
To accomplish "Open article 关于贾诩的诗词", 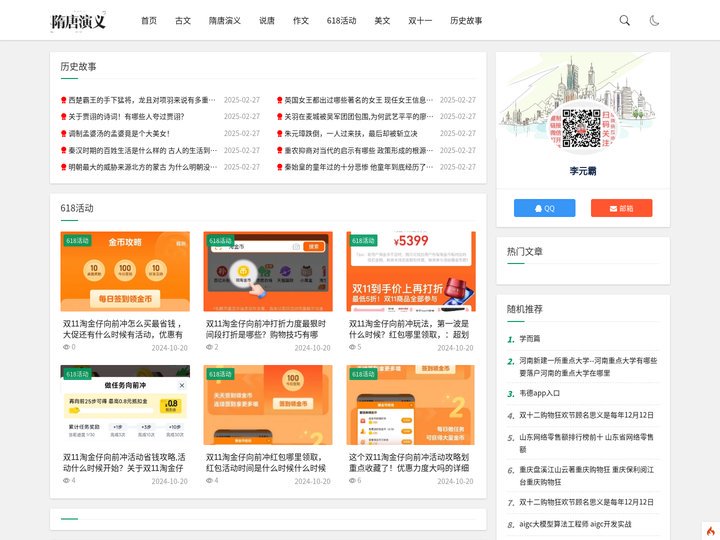I will coord(126,117).
